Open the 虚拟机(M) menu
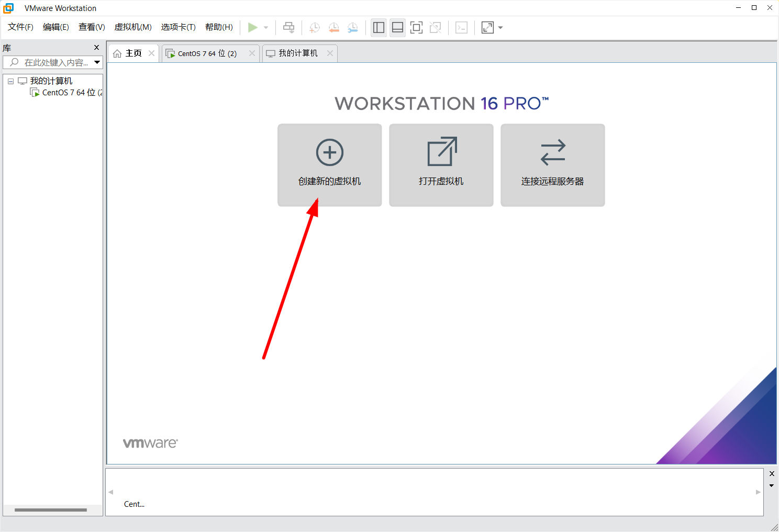779x532 pixels. [133, 27]
